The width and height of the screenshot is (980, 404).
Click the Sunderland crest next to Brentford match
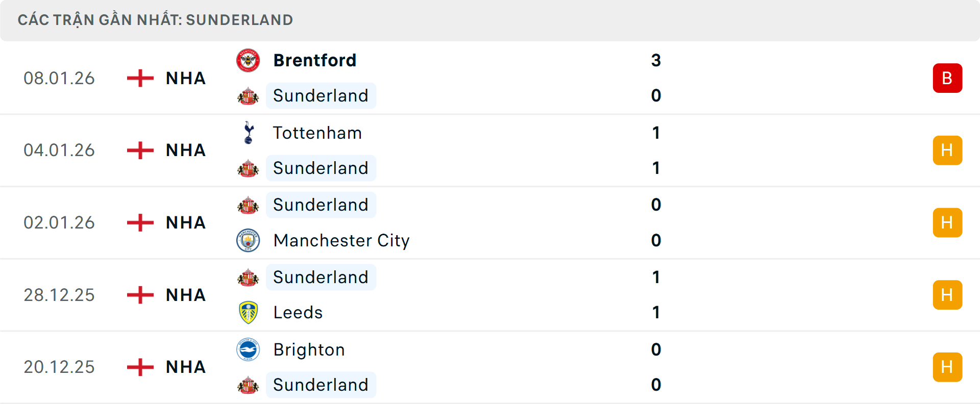tap(249, 95)
